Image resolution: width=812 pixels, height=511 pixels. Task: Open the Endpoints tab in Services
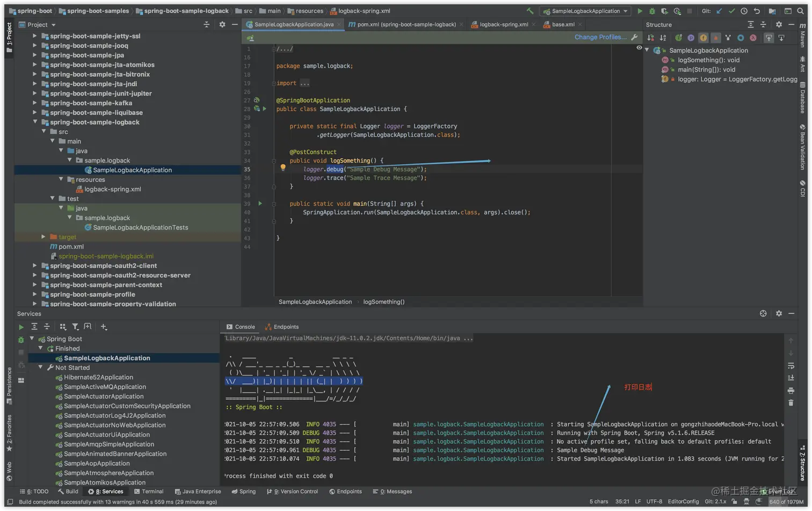click(x=285, y=327)
